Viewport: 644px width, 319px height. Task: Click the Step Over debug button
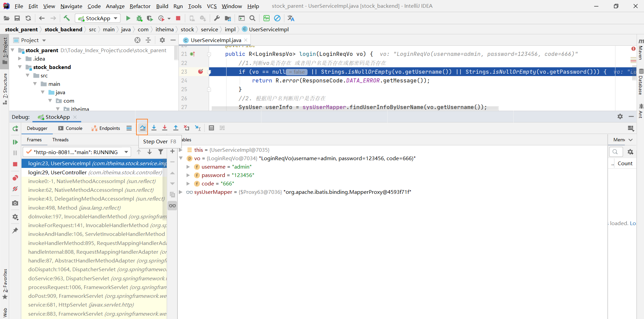pos(143,128)
